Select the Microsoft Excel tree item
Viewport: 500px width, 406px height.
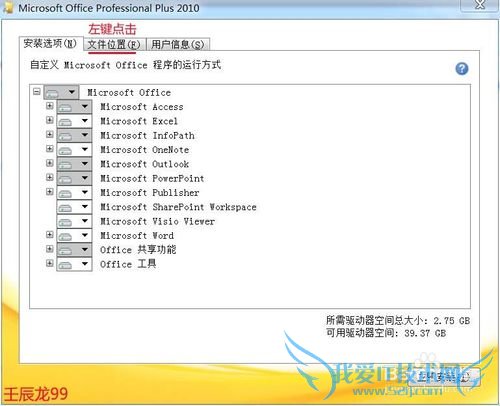(139, 121)
